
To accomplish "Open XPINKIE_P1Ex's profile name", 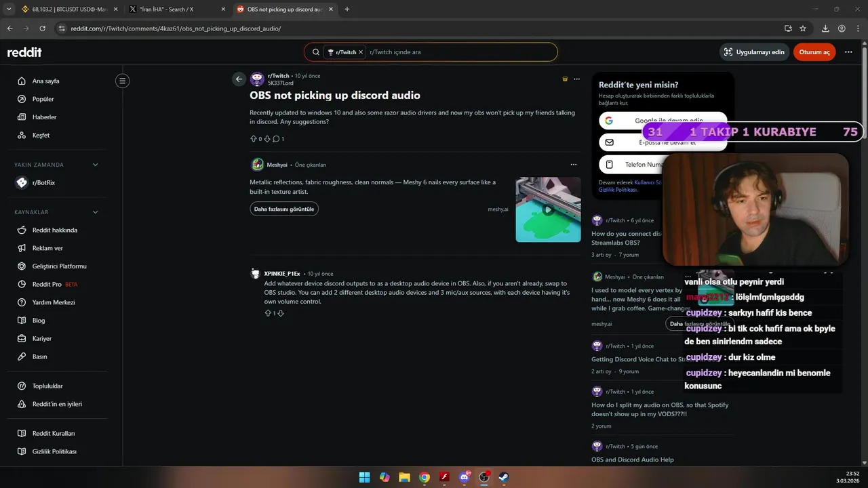I will pos(282,274).
